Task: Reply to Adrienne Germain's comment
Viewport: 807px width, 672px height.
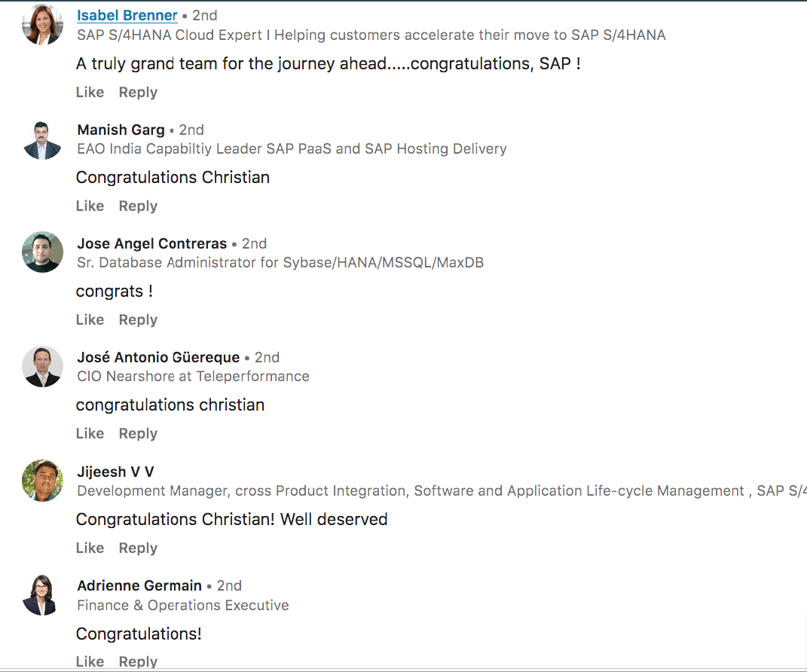Action: click(138, 661)
